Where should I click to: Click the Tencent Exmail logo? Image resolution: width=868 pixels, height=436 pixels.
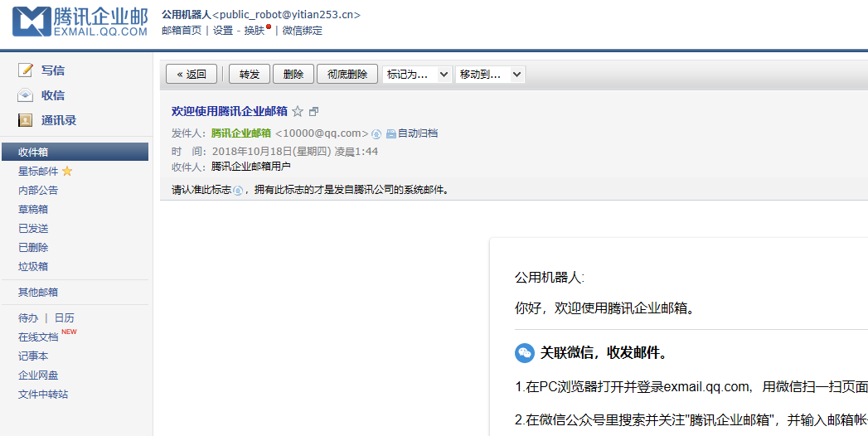[80, 22]
